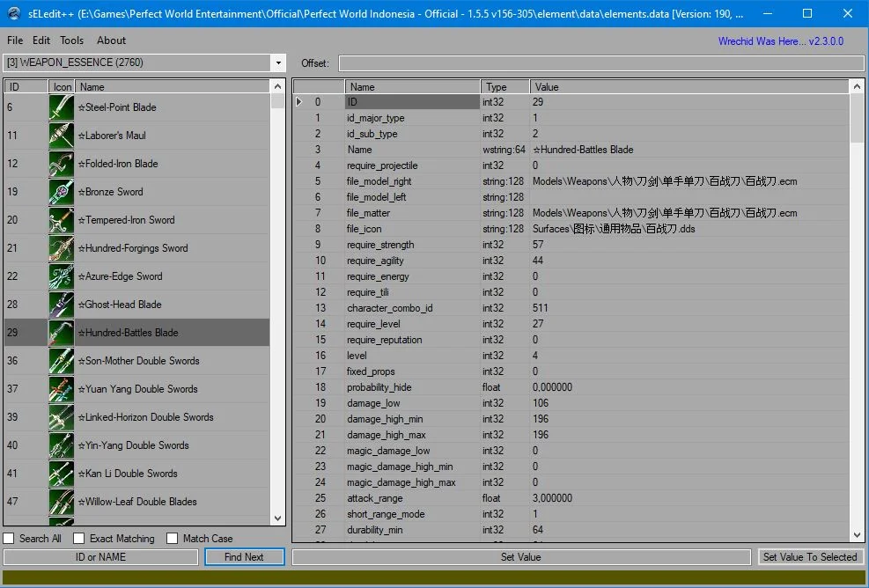
Task: Click the Name value ☆Hundred-Battles Blade cell
Action: 689,150
